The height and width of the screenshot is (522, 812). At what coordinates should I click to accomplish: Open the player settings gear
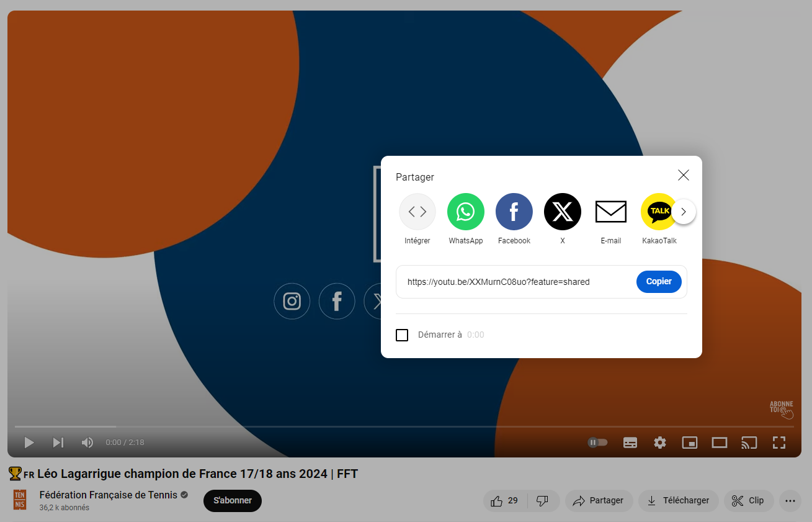pos(660,443)
